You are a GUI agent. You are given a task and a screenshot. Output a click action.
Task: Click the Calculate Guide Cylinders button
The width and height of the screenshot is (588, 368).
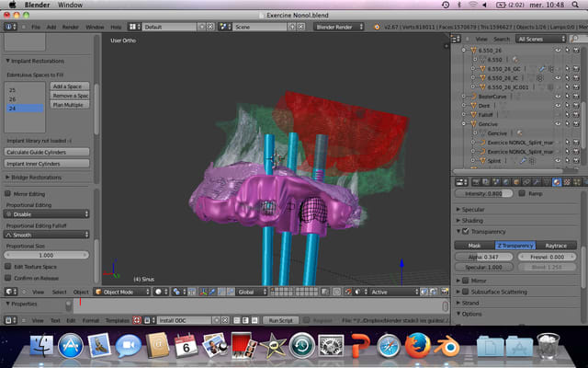47,151
